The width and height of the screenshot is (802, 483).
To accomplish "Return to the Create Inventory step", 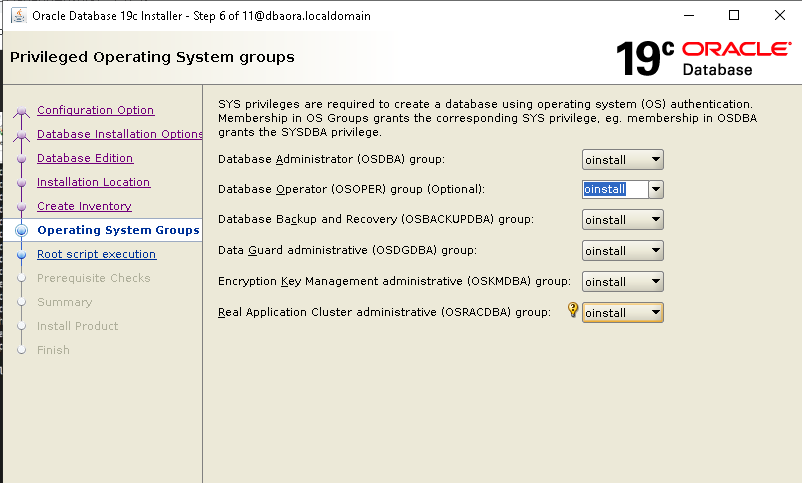I will tap(84, 206).
